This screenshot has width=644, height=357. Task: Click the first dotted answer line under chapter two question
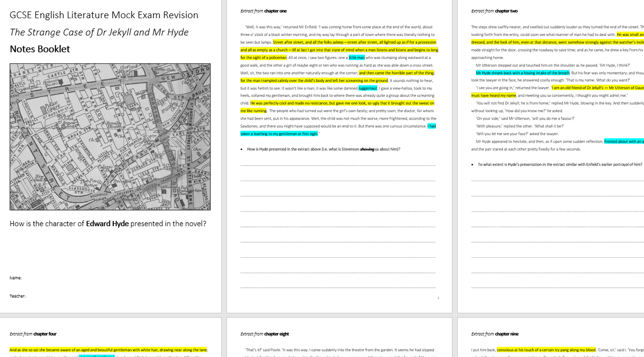pyautogui.click(x=557, y=181)
